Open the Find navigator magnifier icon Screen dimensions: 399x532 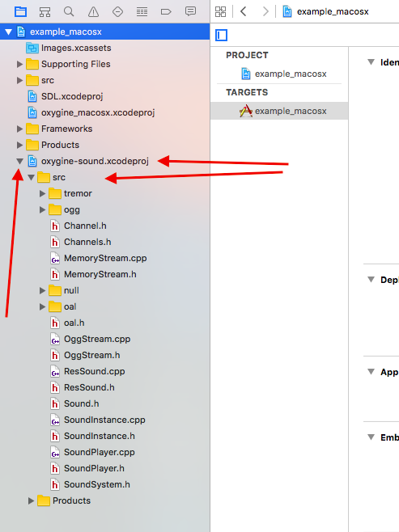[x=69, y=11]
